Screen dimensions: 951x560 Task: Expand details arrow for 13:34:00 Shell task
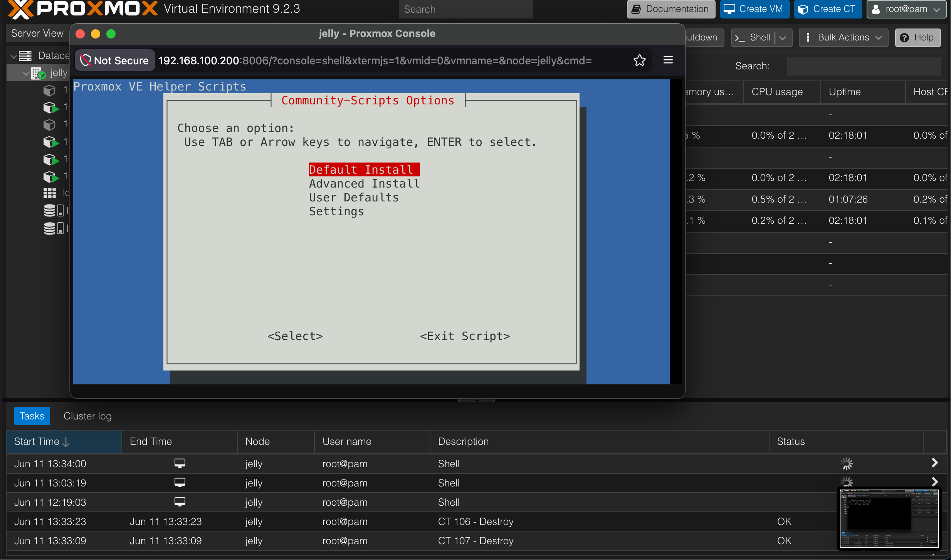click(x=935, y=463)
